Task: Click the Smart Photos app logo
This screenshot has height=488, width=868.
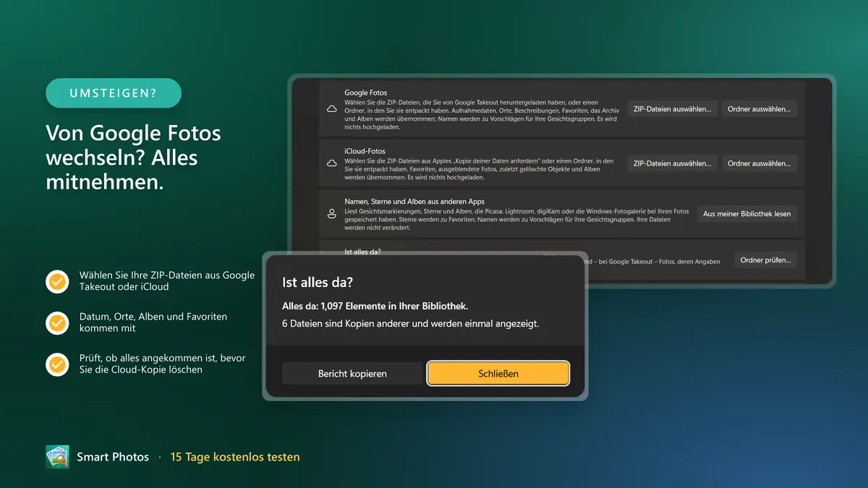Action: click(57, 457)
